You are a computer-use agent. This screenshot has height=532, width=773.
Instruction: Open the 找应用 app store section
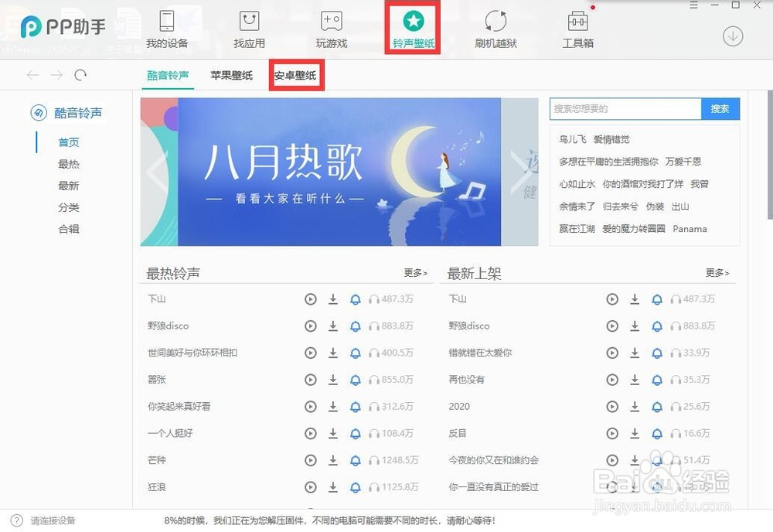249,30
